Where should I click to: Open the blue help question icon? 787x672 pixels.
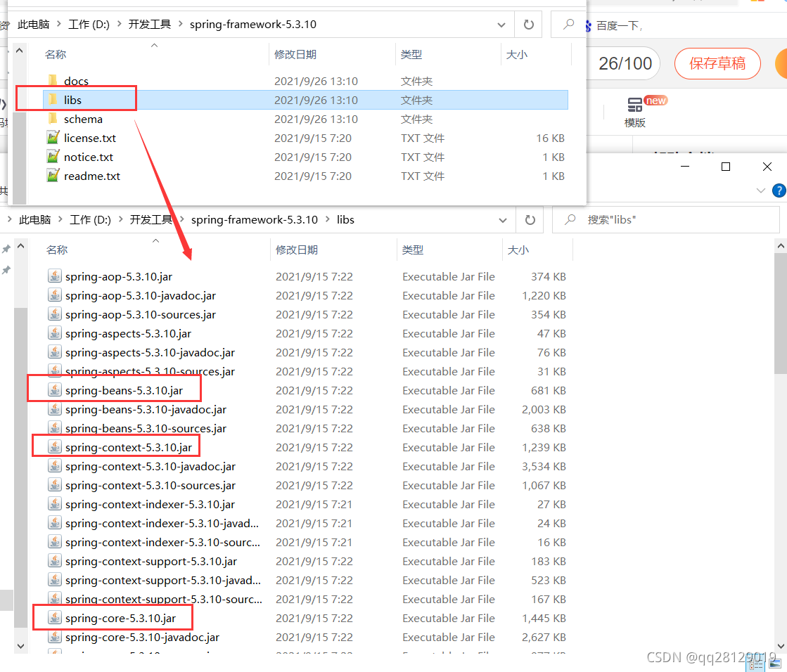coord(779,190)
